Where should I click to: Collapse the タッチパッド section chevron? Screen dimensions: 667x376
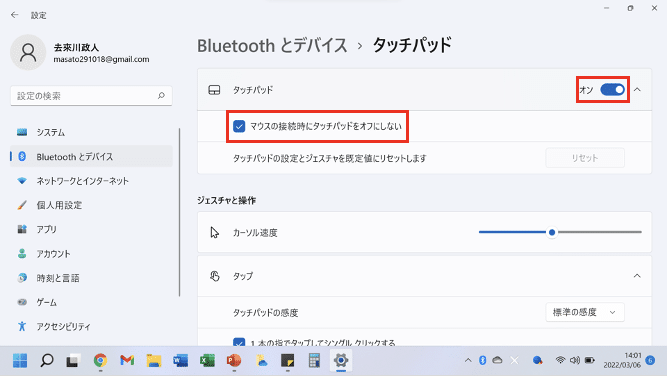(x=637, y=90)
